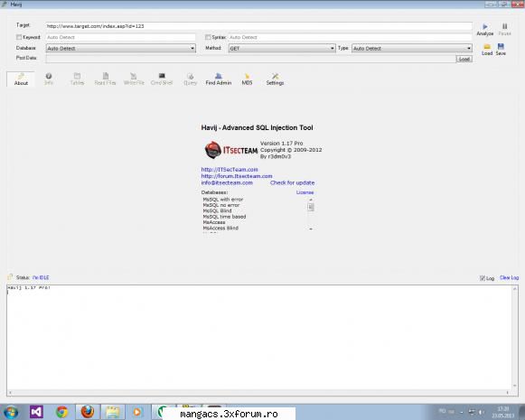Select the Read Files tab
The width and height of the screenshot is (525, 420).
[105, 79]
